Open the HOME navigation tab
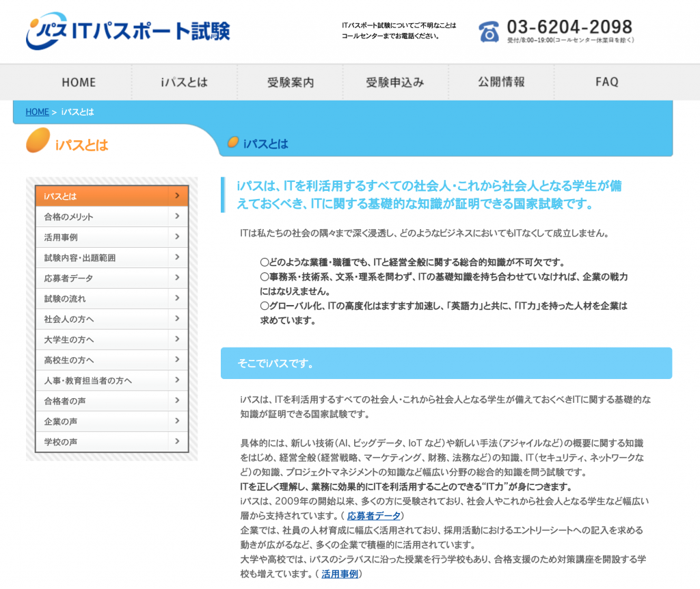The height and width of the screenshot is (589, 700). tap(79, 82)
